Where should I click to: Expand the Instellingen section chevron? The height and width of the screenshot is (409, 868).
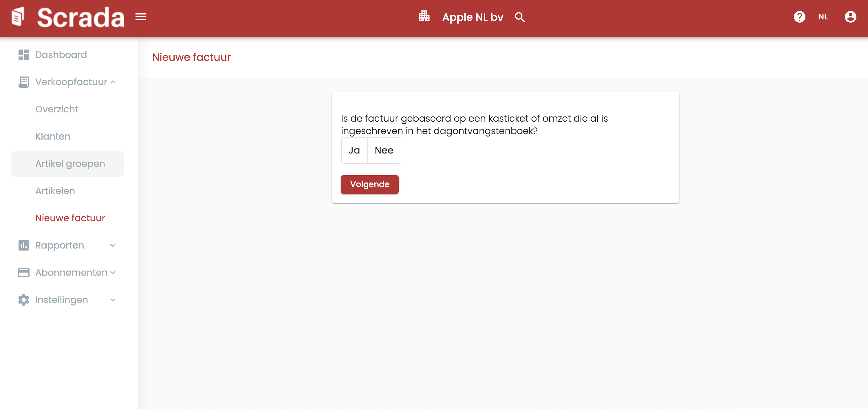(113, 300)
